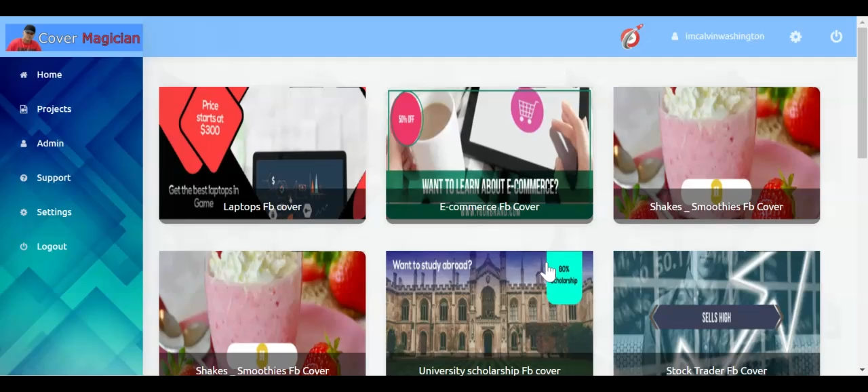Click the Cover Magician logo

click(x=74, y=38)
